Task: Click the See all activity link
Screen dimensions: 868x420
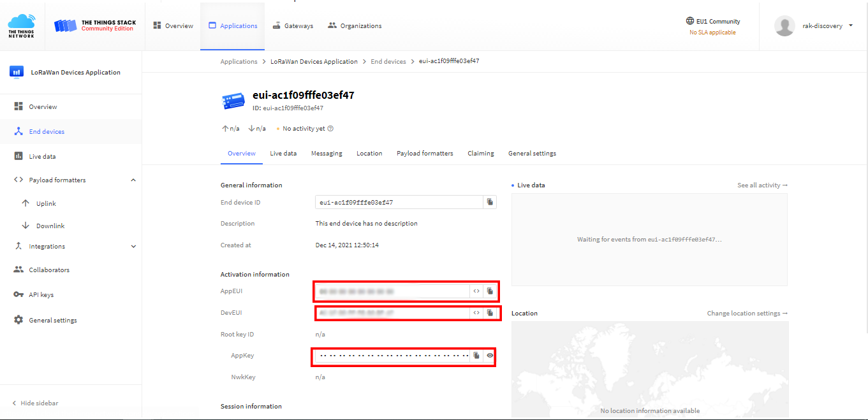Action: pyautogui.click(x=761, y=185)
